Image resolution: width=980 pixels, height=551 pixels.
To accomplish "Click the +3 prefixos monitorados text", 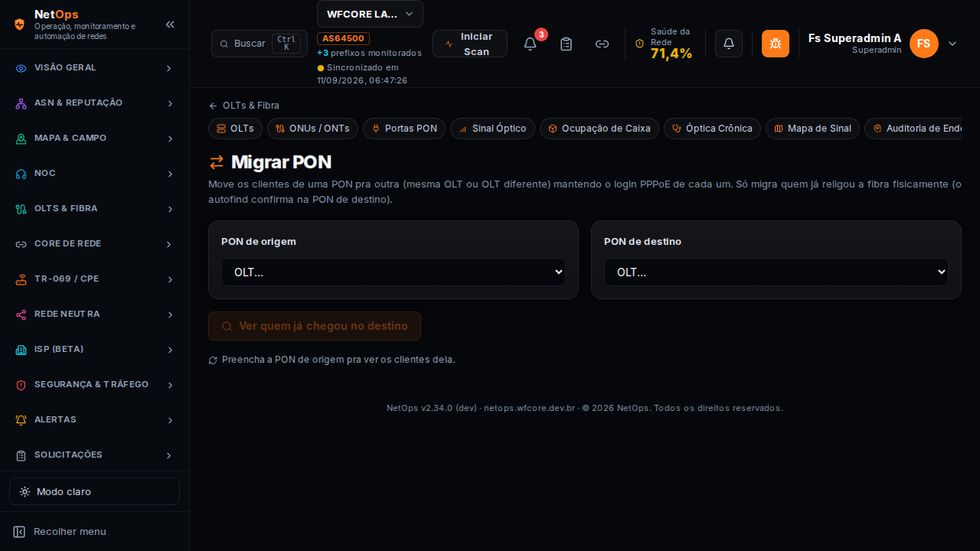I will tap(369, 53).
